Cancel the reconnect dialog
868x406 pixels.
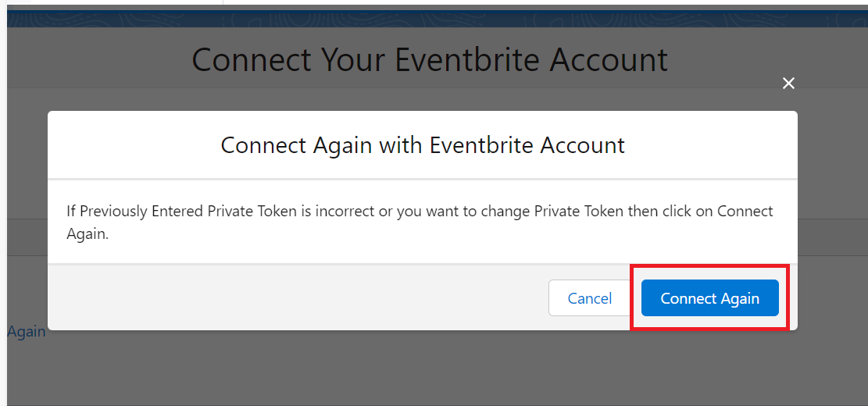590,298
